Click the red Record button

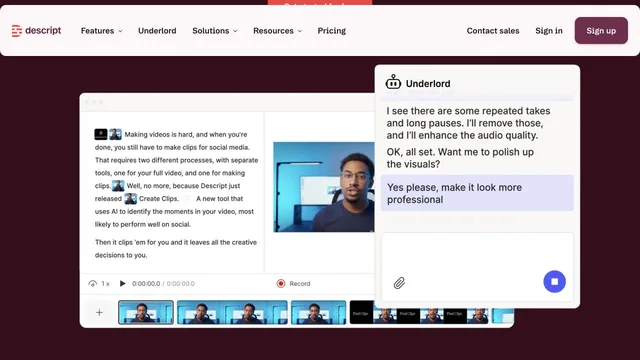coord(293,283)
